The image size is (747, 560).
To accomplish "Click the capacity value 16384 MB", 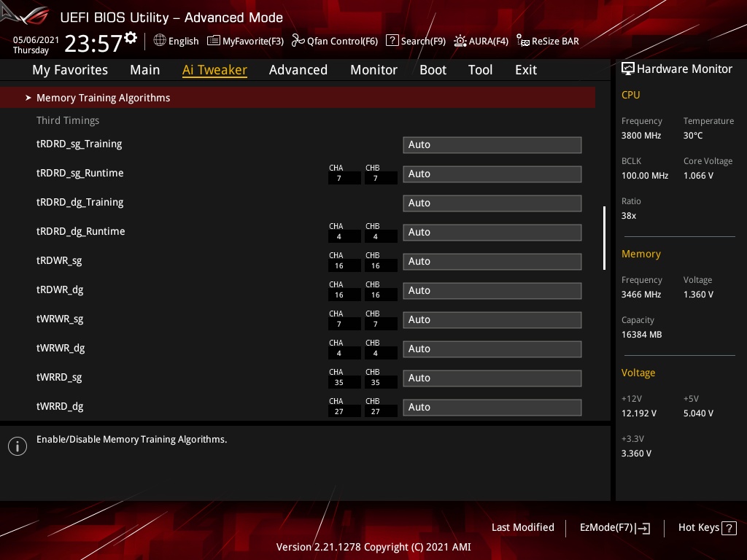I will click(641, 335).
